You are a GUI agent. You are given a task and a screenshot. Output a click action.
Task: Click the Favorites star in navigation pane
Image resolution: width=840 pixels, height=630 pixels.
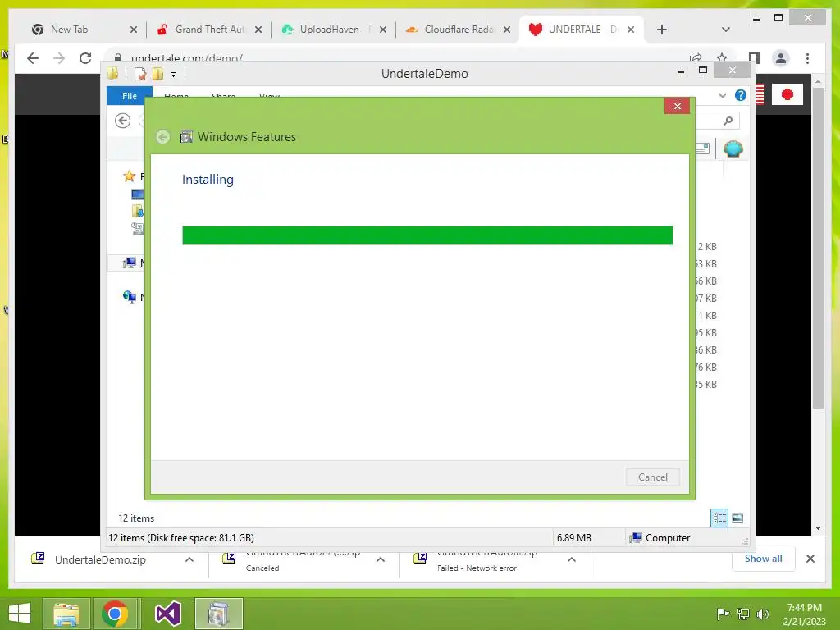point(129,176)
